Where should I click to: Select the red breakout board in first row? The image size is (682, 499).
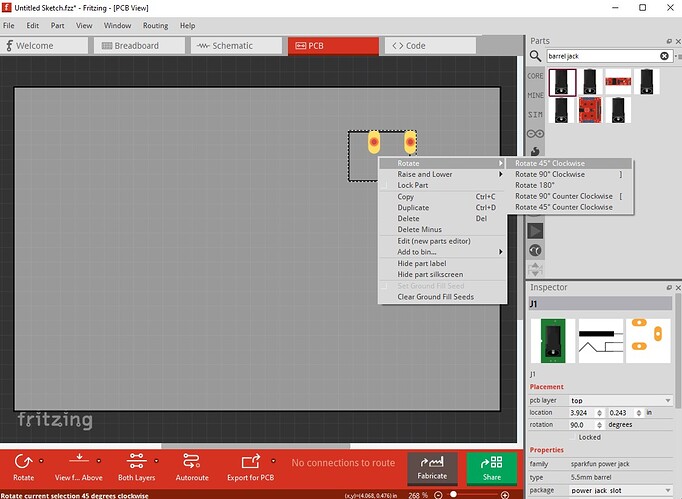[x=618, y=81]
